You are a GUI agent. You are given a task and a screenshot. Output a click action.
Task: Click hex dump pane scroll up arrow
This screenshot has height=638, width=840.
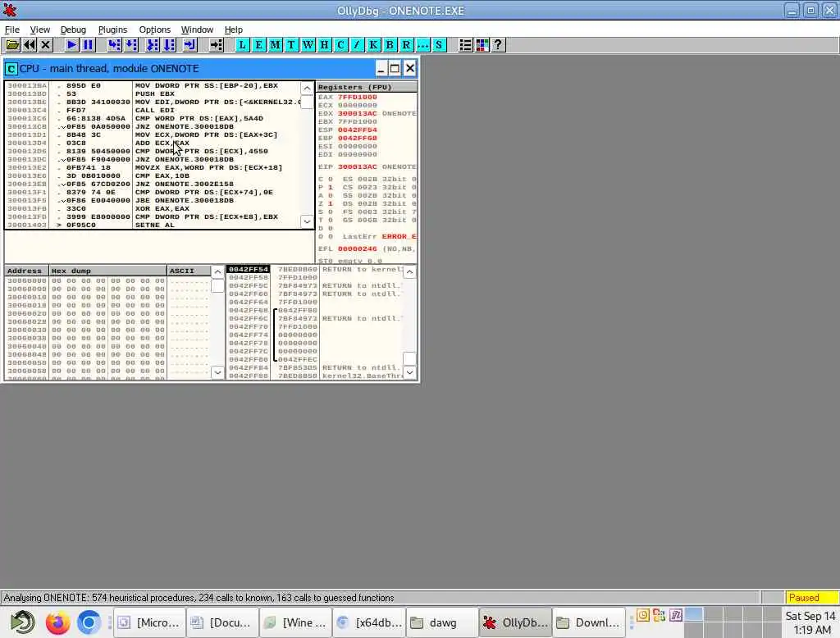(217, 272)
